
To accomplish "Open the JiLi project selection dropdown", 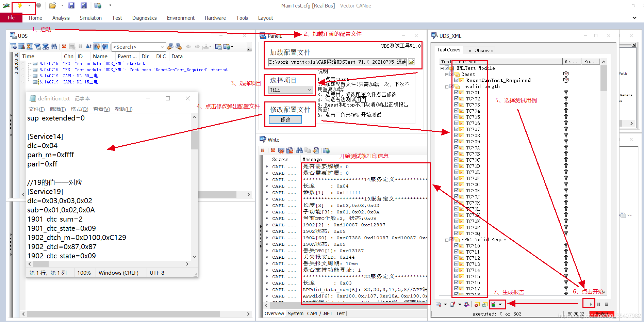I will pyautogui.click(x=291, y=90).
